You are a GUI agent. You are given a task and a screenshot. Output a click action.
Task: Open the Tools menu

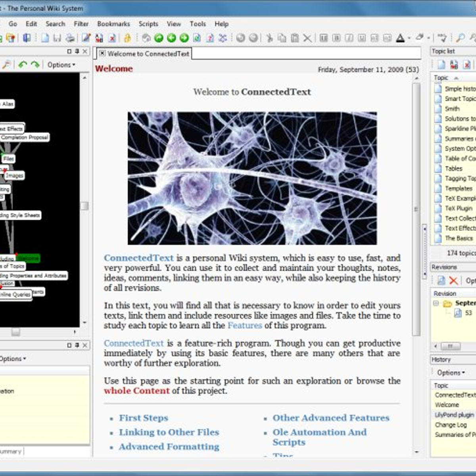click(198, 24)
